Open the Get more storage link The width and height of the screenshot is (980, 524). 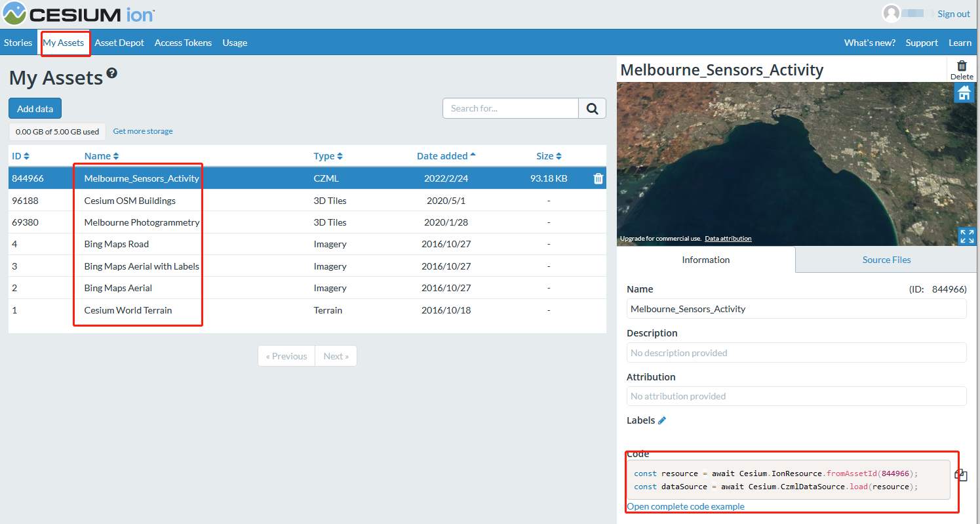click(143, 131)
